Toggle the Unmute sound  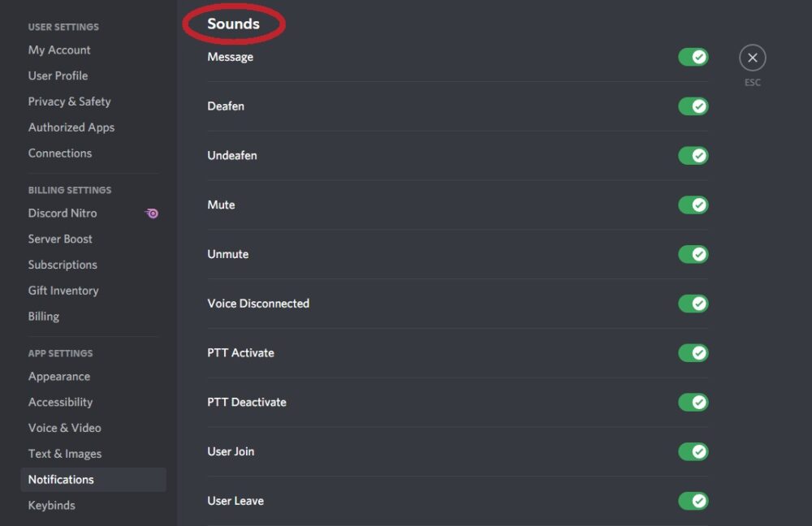tap(693, 254)
